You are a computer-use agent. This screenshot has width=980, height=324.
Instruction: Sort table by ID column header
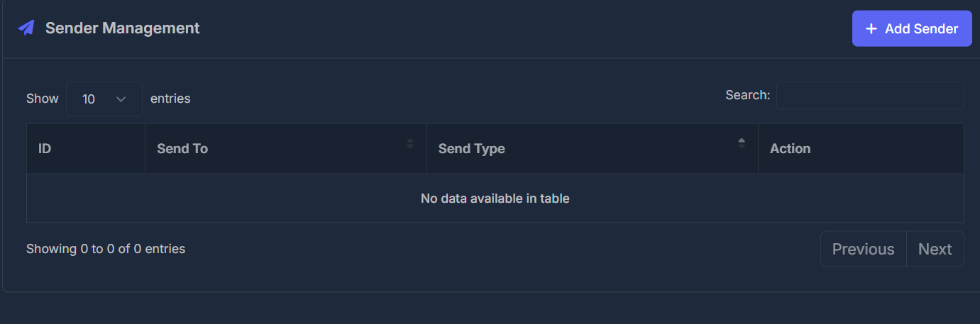tap(86, 149)
